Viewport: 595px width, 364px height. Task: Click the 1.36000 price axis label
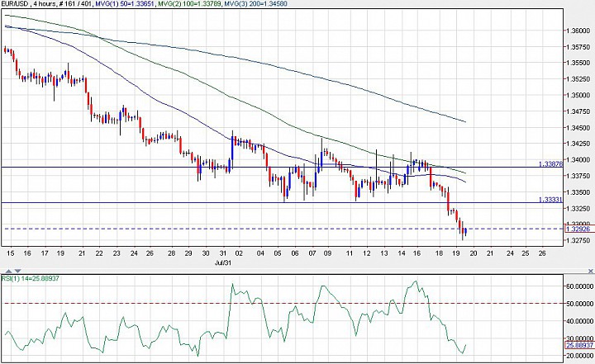[x=578, y=31]
